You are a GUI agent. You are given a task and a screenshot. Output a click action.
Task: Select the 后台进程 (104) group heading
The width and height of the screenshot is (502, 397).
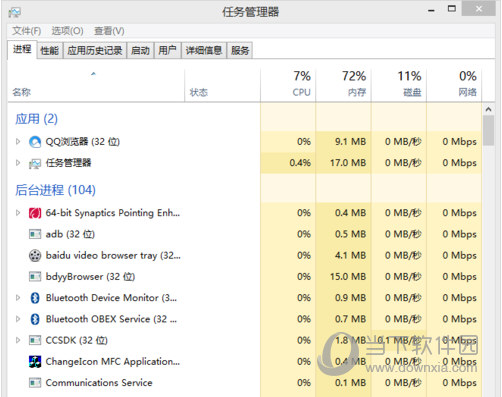coord(55,190)
